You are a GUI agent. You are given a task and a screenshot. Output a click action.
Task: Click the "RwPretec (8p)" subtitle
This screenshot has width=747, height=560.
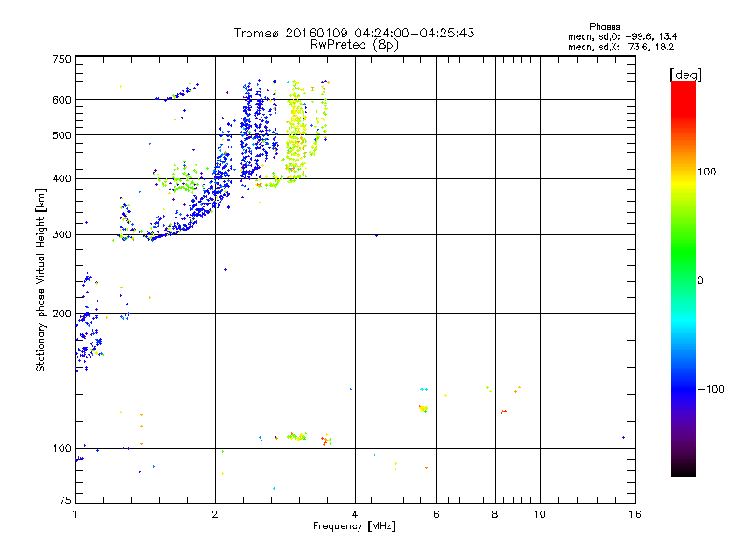pyautogui.click(x=354, y=45)
